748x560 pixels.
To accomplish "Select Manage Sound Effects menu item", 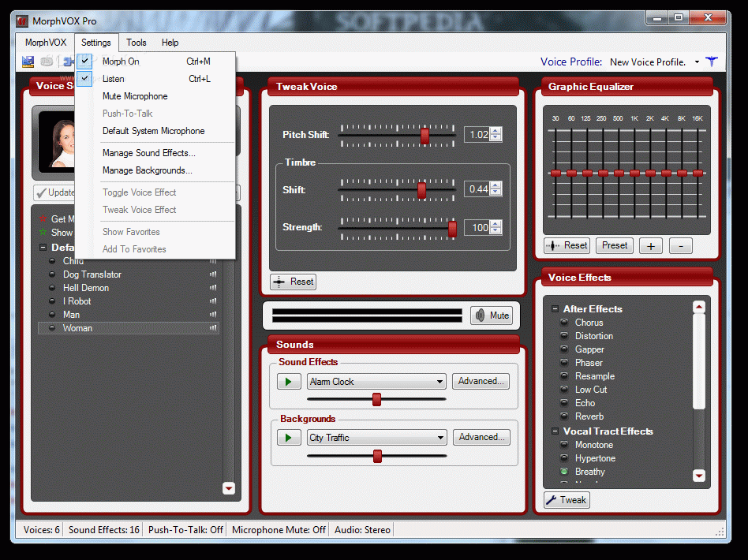I will click(148, 153).
